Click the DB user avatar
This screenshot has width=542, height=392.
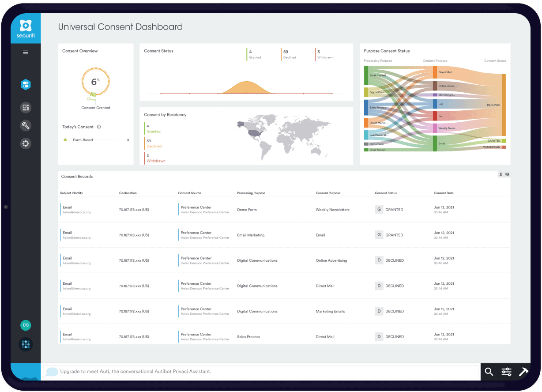click(26, 325)
